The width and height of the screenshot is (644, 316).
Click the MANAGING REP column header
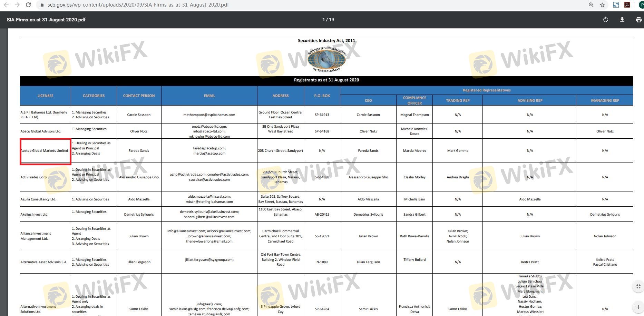[605, 100]
